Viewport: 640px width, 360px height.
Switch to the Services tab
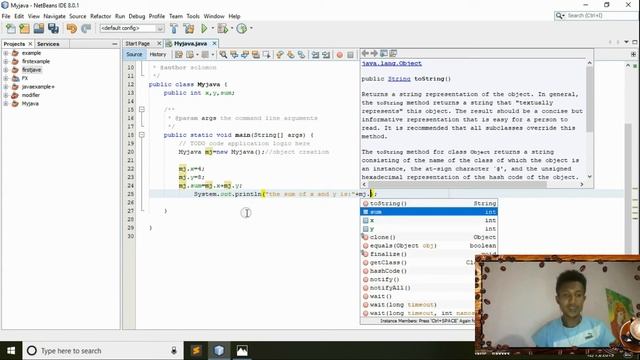point(48,44)
